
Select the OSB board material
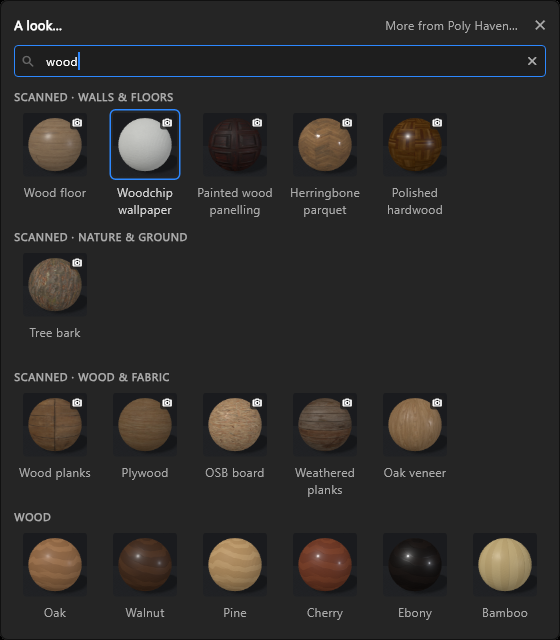[x=235, y=424]
